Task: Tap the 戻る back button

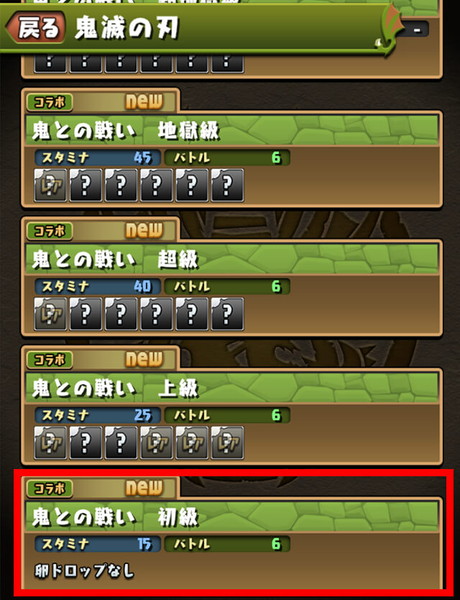Action: pos(35,28)
